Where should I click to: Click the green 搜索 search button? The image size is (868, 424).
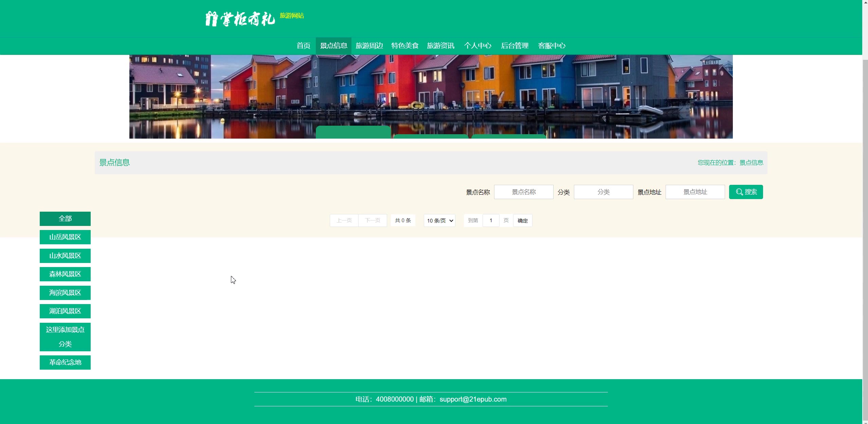tap(746, 192)
